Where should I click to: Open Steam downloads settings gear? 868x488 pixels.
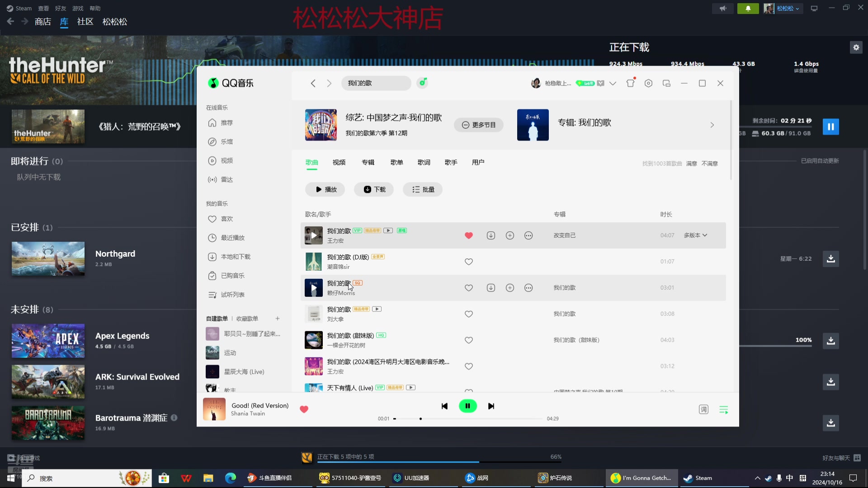[856, 47]
